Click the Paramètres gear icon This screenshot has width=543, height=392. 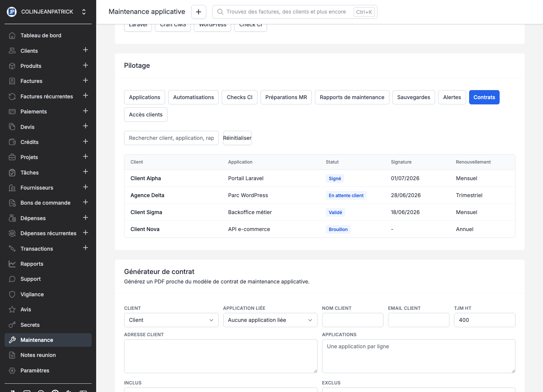[x=12, y=371]
